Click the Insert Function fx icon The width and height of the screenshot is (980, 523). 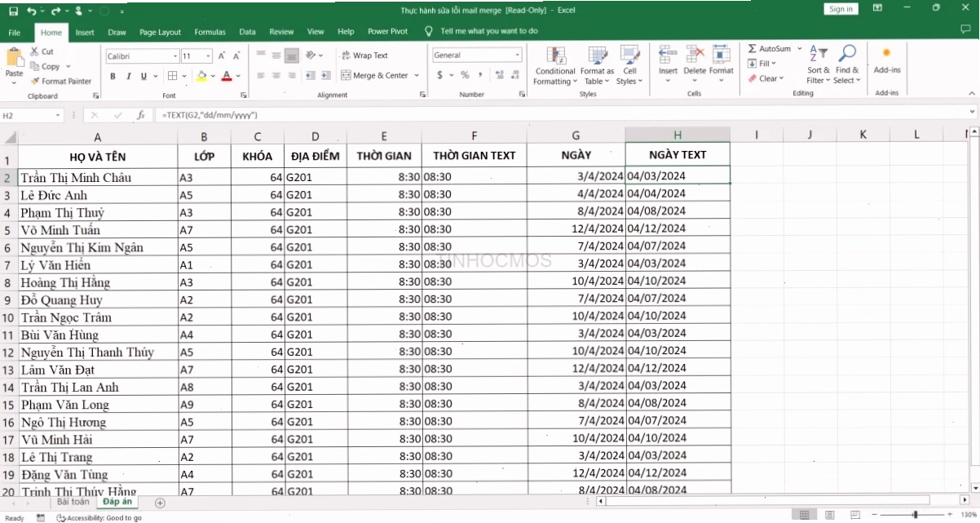(x=141, y=115)
